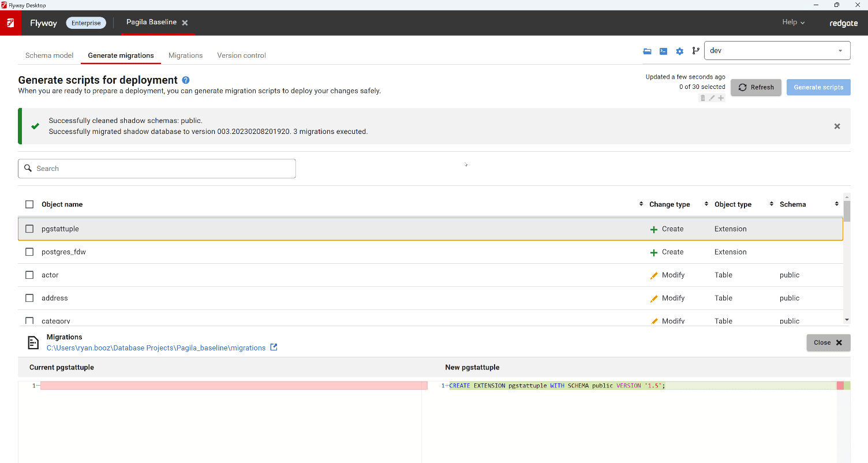
Task: Maximize the Flyway Desktop window
Action: [836, 5]
